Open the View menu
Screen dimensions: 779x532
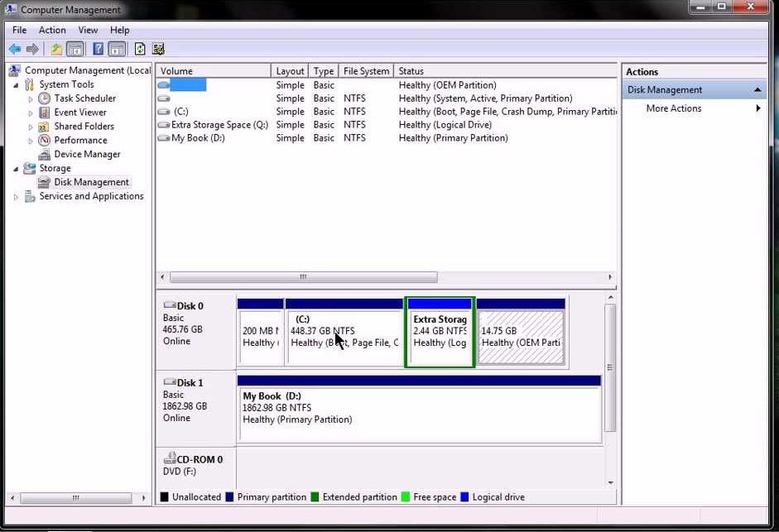point(88,31)
